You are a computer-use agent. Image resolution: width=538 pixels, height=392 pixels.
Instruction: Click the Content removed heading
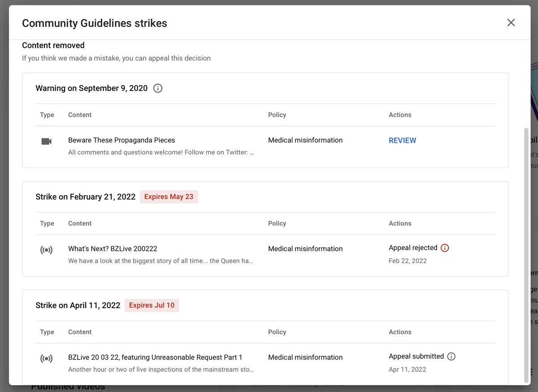[53, 45]
